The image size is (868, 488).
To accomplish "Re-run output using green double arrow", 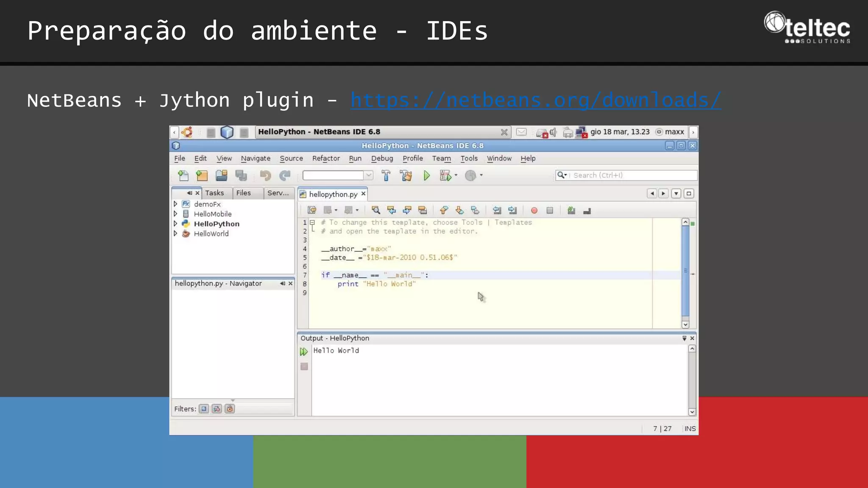I will [304, 352].
